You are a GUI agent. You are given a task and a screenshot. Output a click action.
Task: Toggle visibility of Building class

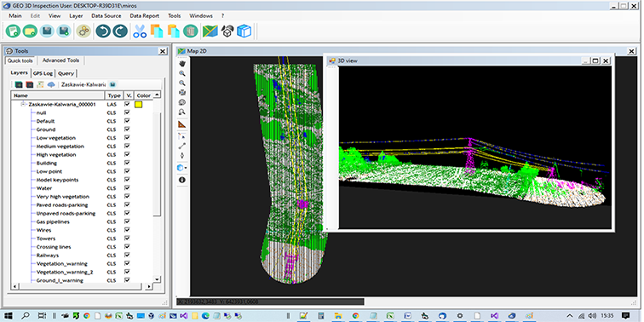coord(127,163)
